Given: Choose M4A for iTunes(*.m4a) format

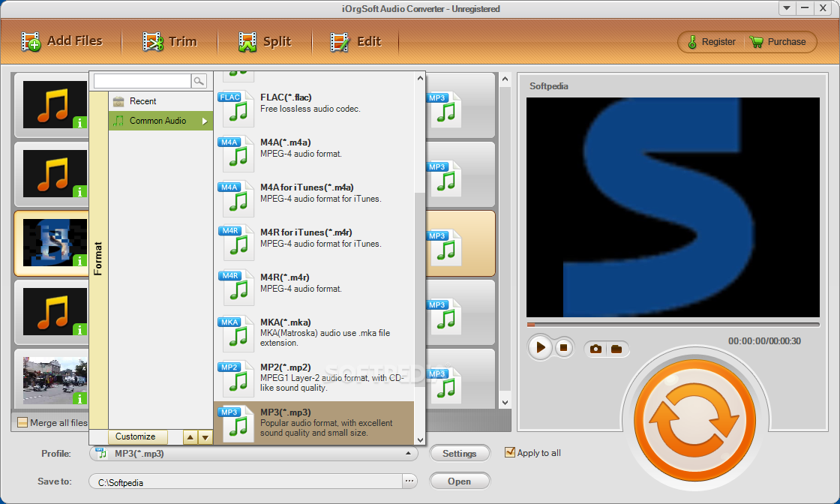Looking at the screenshot, I should click(x=314, y=199).
